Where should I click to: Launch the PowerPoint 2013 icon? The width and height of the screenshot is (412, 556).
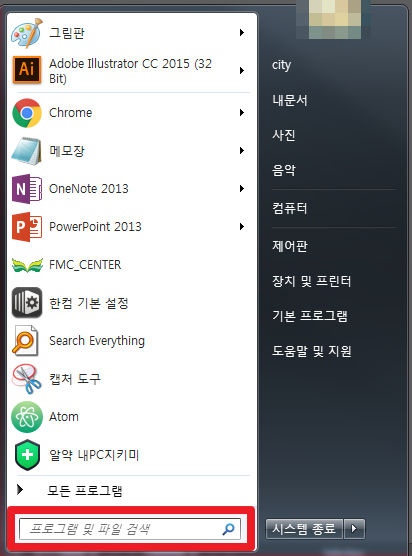point(27,227)
